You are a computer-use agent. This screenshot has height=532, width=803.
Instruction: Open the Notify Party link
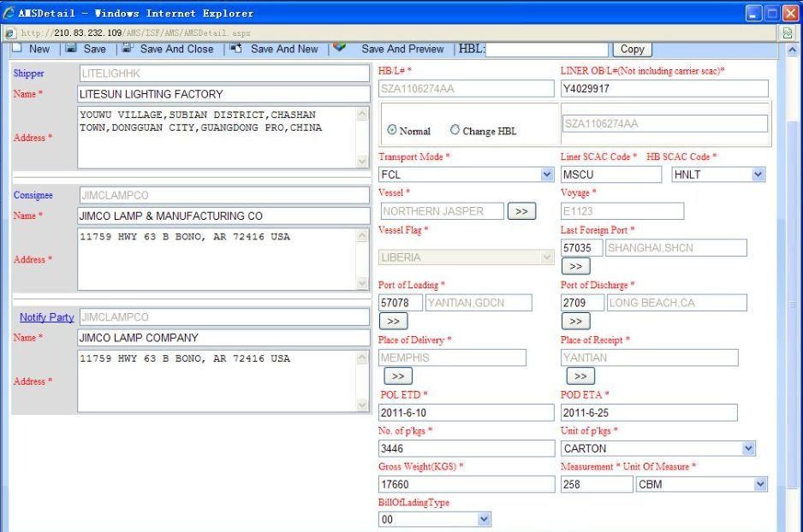tap(46, 317)
